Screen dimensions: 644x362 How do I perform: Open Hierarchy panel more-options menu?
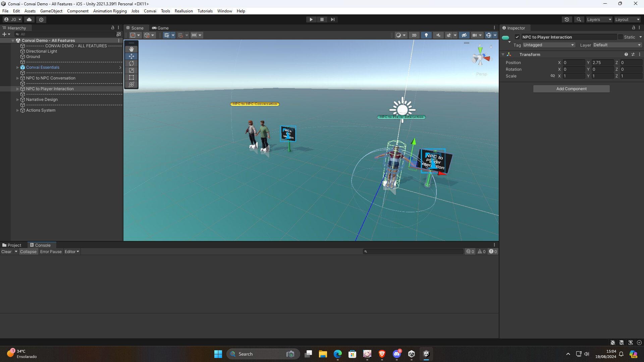[118, 28]
